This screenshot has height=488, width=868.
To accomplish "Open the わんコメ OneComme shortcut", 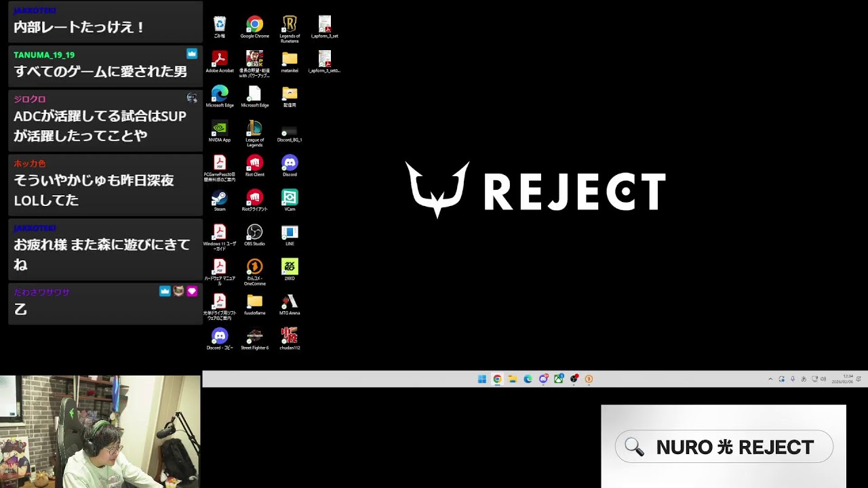I will click(255, 272).
